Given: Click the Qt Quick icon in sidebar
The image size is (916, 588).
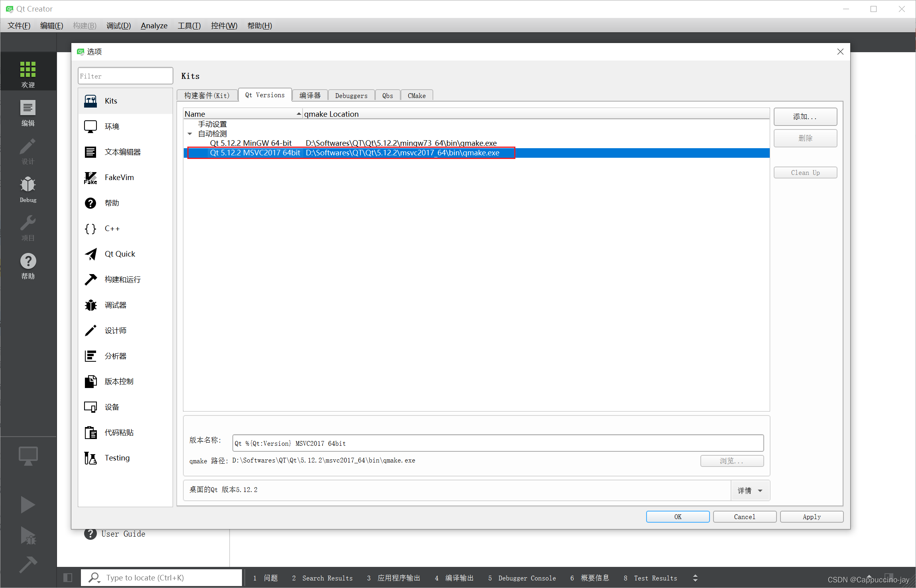Looking at the screenshot, I should coord(91,254).
